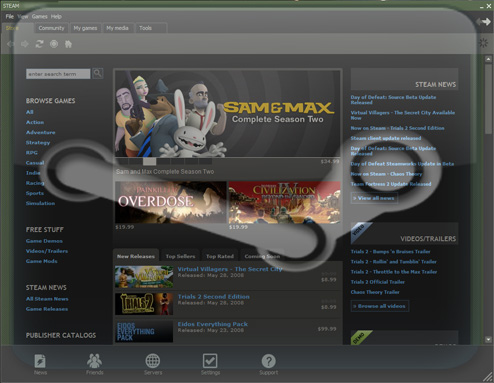Browse the Strategy games category
Screen dimensions: 494x383
[x=38, y=142]
